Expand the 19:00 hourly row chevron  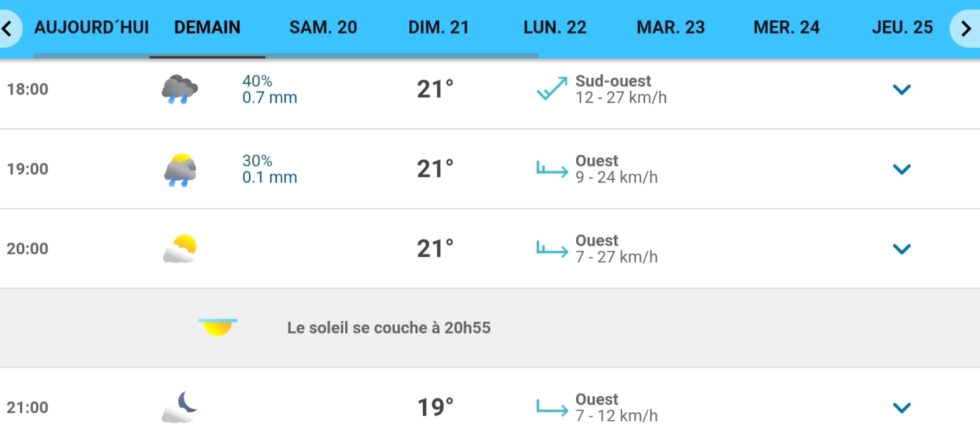902,169
